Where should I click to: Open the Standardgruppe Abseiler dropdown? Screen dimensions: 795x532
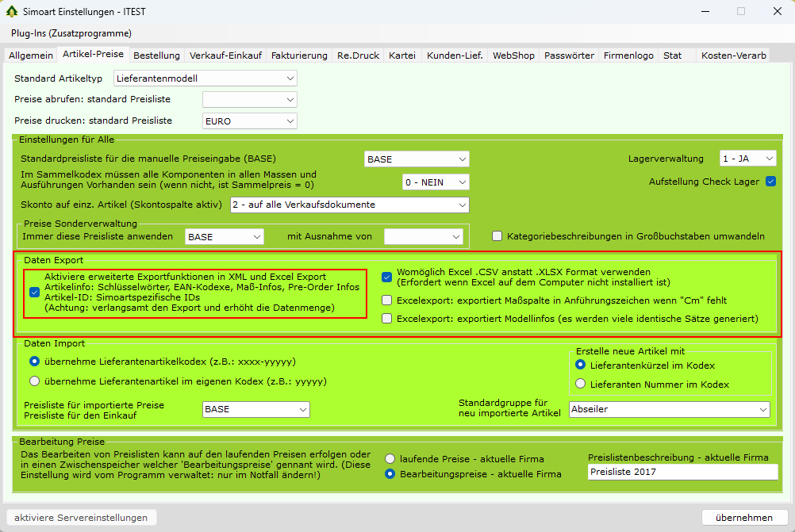(x=670, y=410)
